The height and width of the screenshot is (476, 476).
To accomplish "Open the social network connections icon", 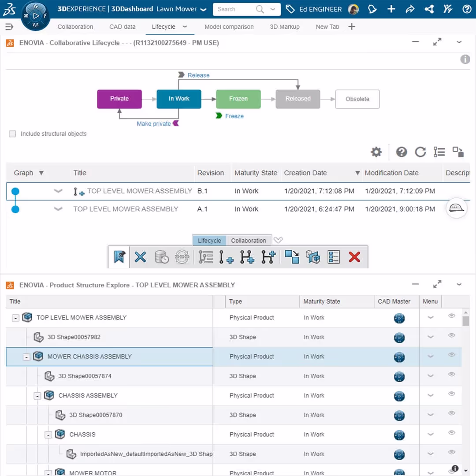I will [429, 9].
